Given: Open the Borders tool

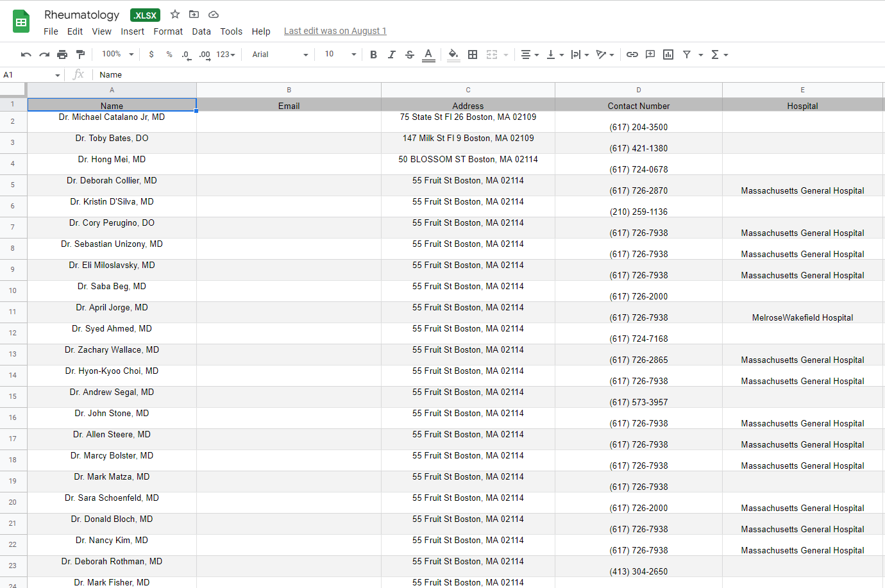Looking at the screenshot, I should pyautogui.click(x=473, y=55).
